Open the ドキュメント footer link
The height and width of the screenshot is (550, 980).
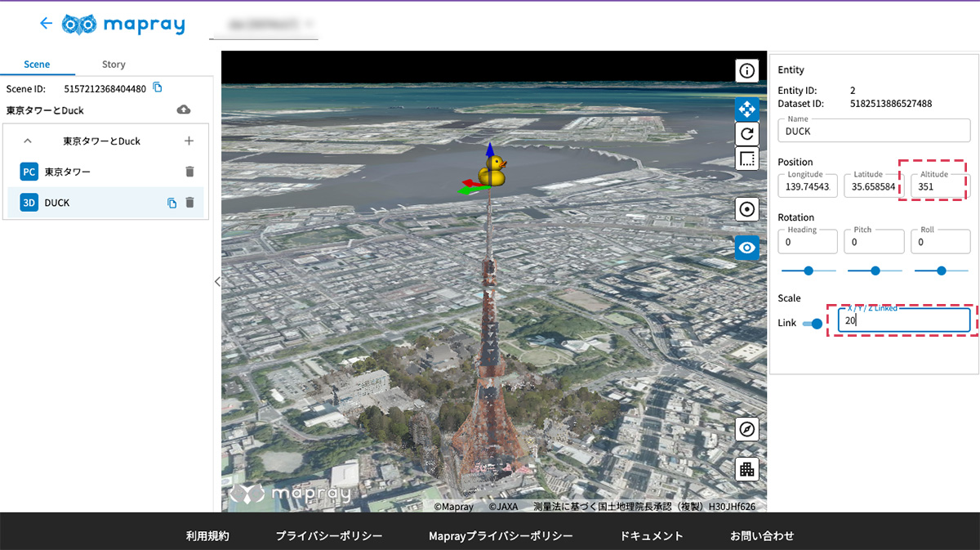(651, 536)
